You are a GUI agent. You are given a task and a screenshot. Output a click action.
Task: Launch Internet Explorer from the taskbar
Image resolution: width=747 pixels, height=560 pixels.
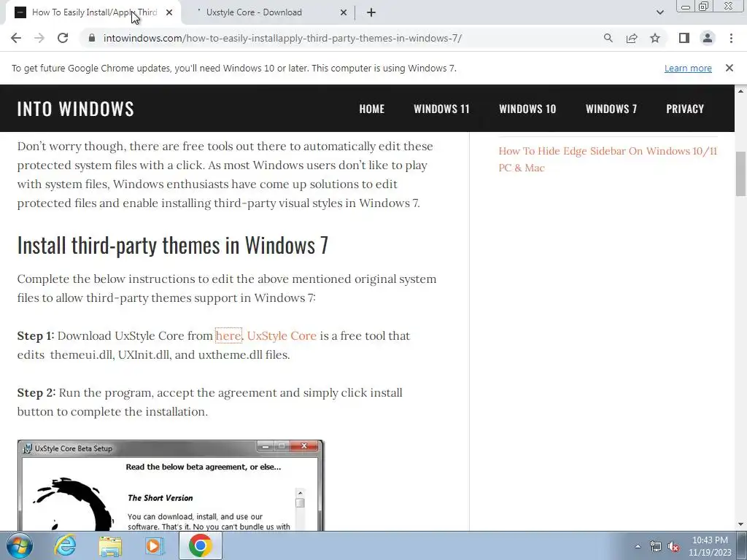point(65,545)
